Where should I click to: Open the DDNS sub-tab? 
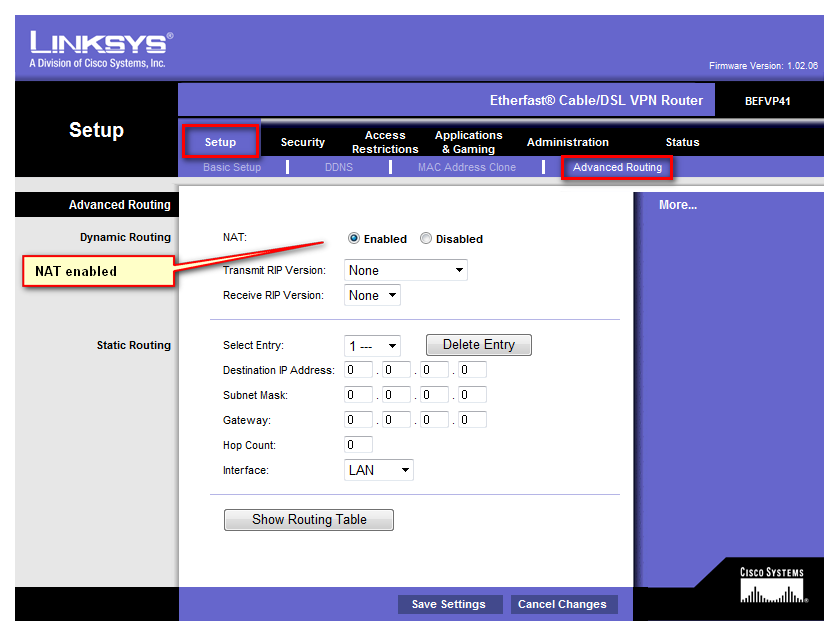338,167
